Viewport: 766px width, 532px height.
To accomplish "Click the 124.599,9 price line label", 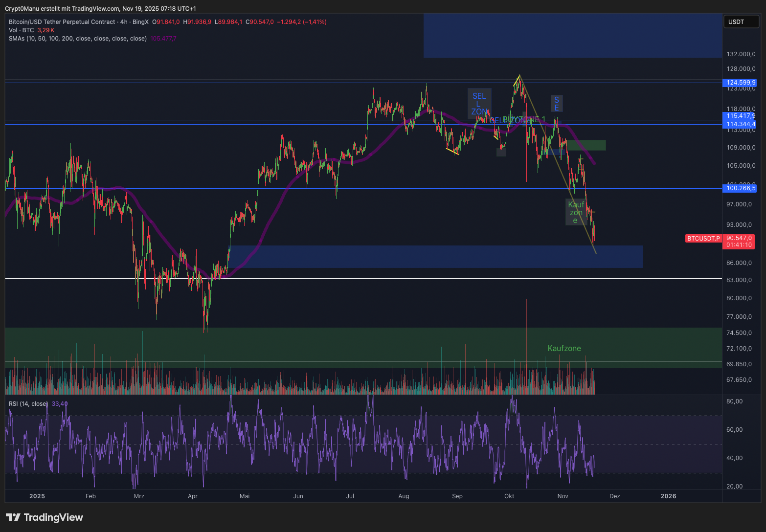I will click(741, 83).
